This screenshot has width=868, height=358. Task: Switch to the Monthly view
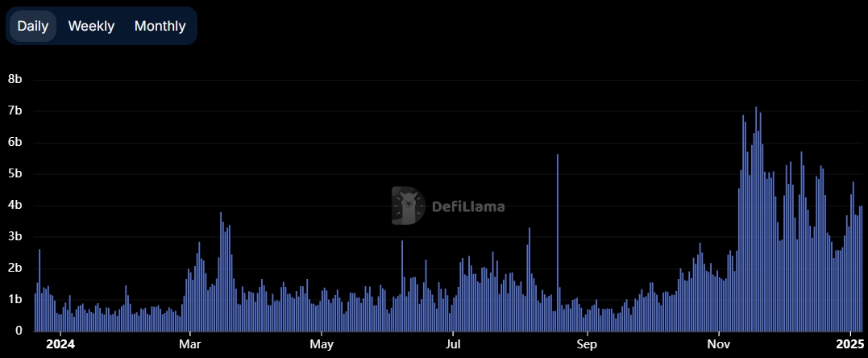click(x=160, y=26)
